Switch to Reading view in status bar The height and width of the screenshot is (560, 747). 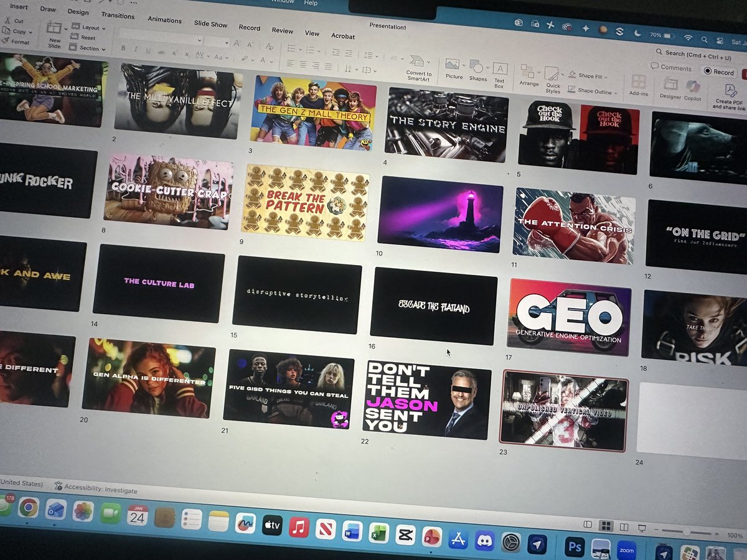click(x=624, y=527)
